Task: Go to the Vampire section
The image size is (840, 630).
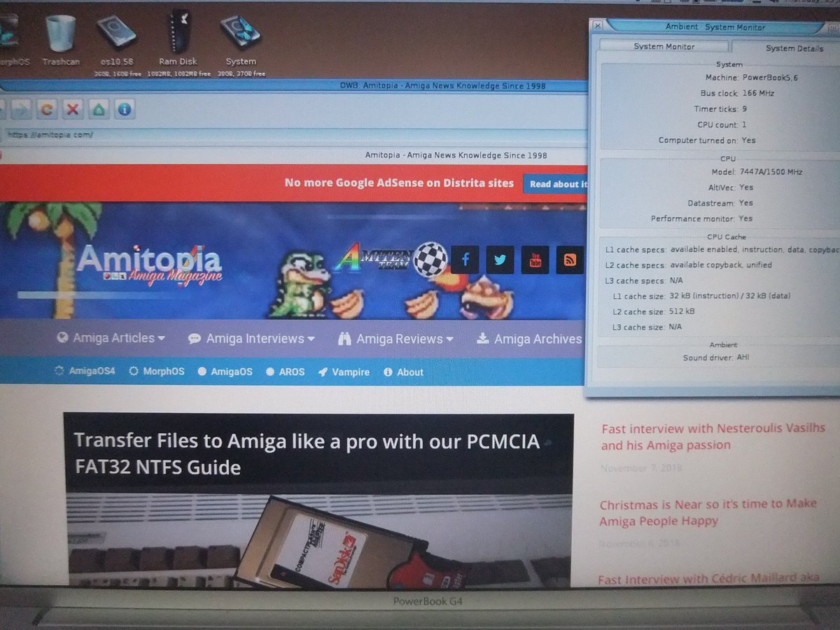Action: pos(344,372)
